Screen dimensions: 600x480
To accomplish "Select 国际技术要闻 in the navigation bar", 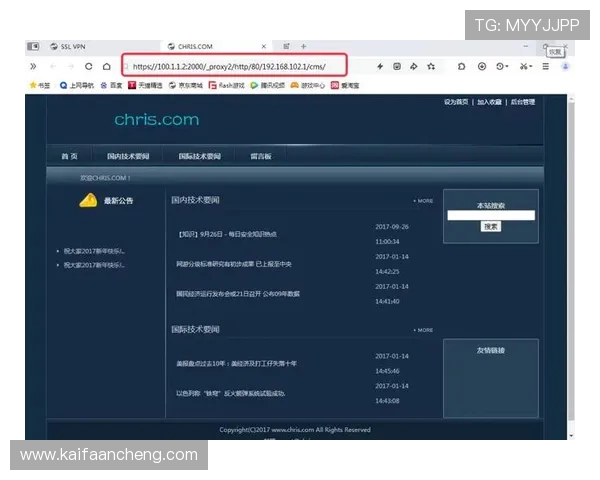I will (199, 156).
